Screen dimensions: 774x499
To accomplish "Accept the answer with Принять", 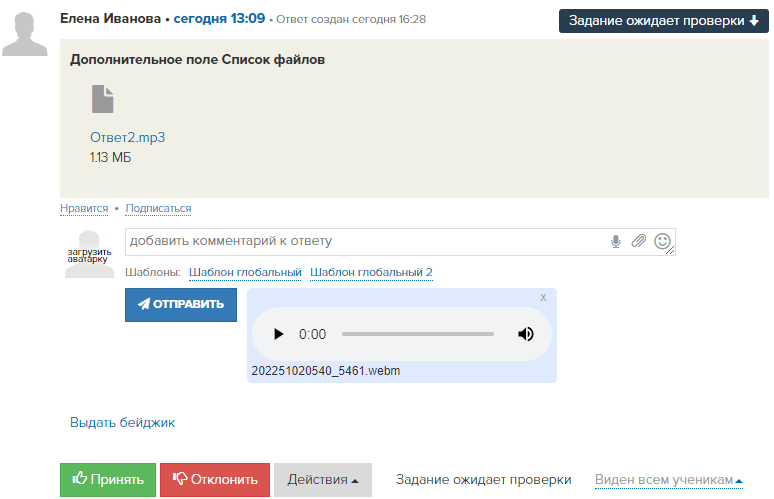I will click(108, 480).
